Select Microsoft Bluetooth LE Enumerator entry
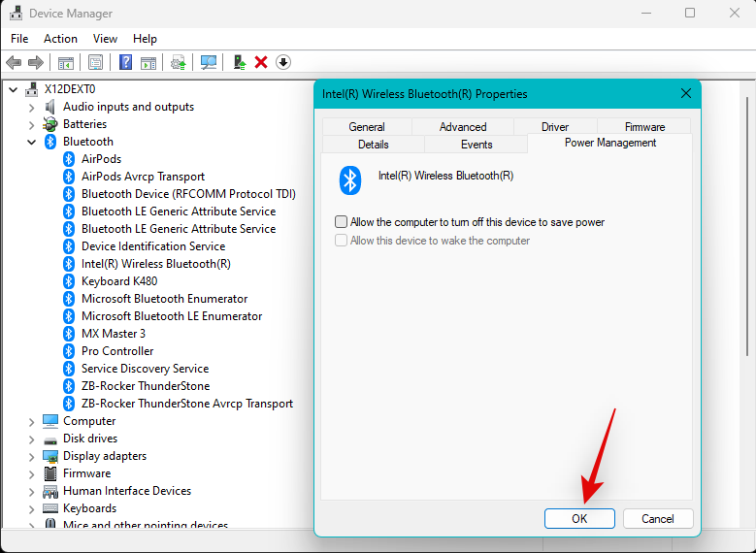Screen dimensions: 756x553 172,316
